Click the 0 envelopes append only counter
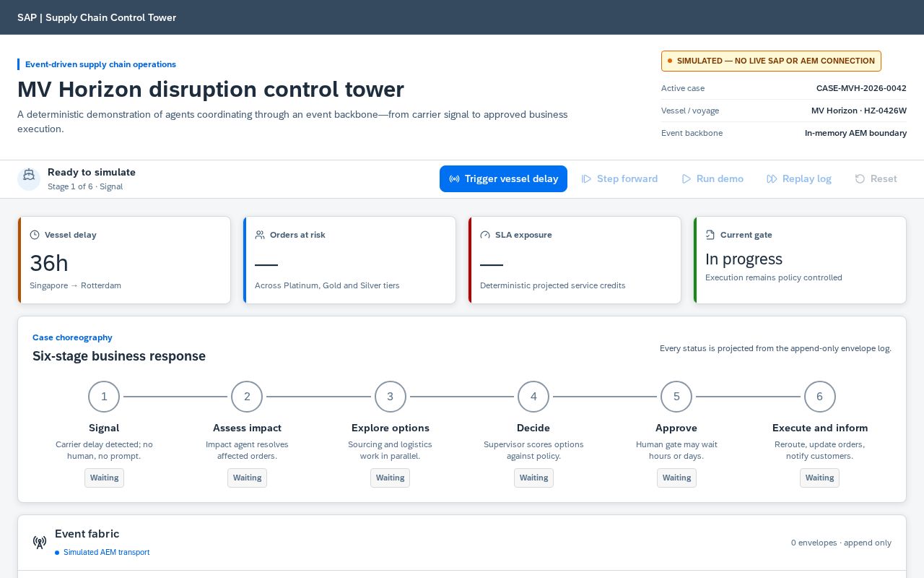Viewport: 924px width, 578px height. point(841,543)
